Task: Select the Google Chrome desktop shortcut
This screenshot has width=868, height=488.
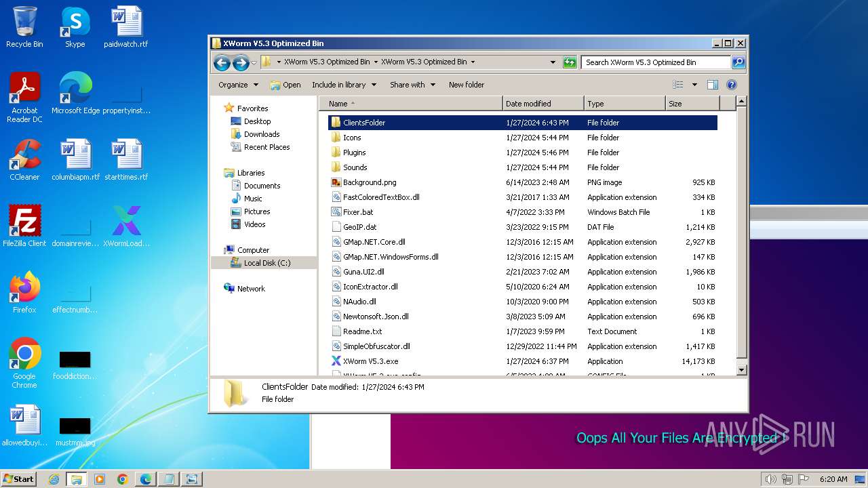Action: pyautogui.click(x=24, y=363)
